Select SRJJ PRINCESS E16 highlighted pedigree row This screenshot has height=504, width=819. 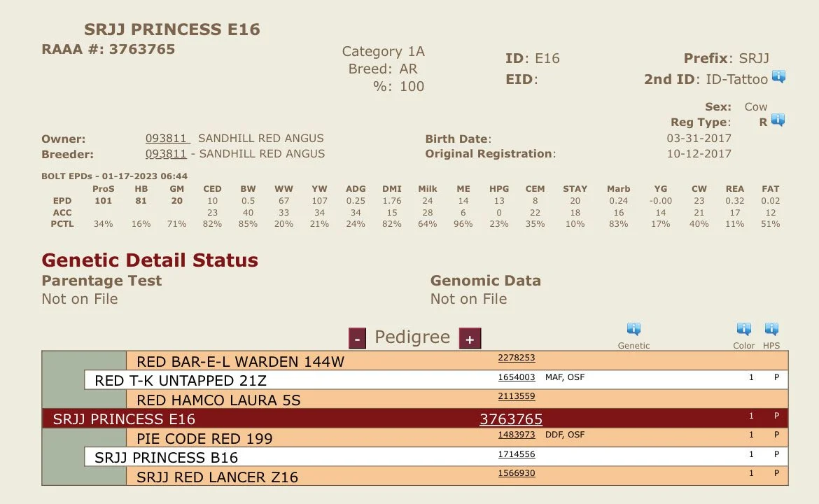click(x=414, y=419)
